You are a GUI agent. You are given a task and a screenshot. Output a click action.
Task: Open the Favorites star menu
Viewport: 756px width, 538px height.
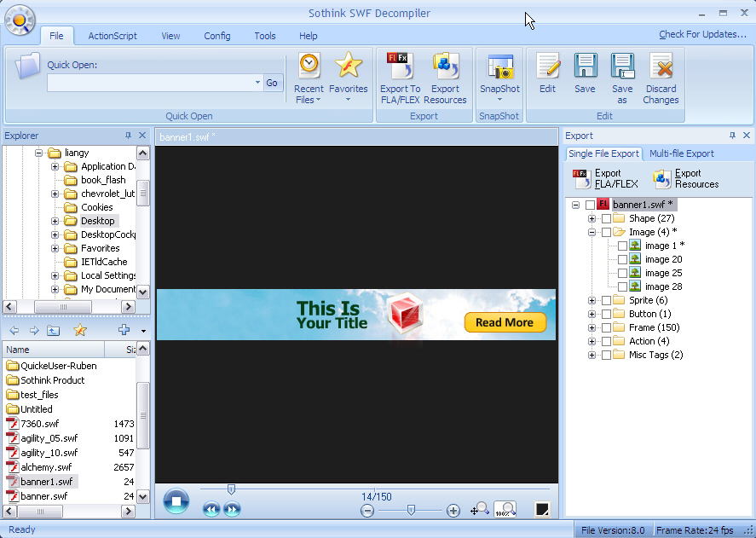(348, 78)
